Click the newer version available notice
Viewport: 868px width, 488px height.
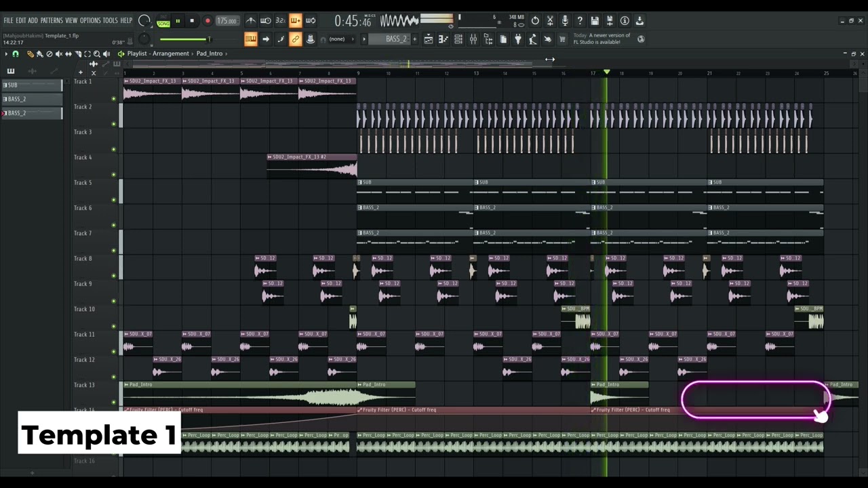(x=602, y=39)
